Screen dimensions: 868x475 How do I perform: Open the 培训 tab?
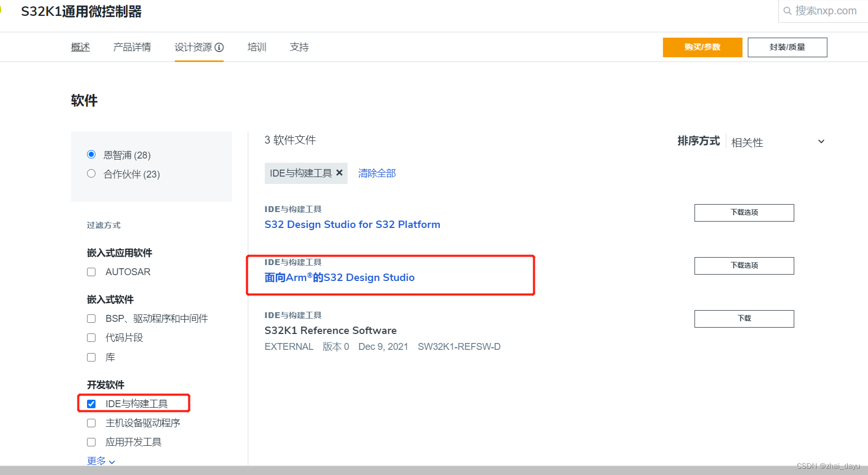tap(257, 47)
